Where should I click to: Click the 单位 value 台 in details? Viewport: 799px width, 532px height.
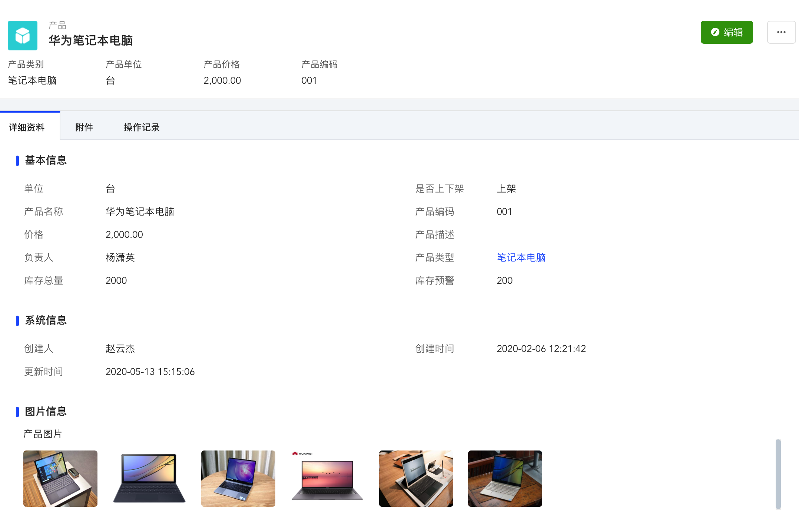(x=110, y=189)
